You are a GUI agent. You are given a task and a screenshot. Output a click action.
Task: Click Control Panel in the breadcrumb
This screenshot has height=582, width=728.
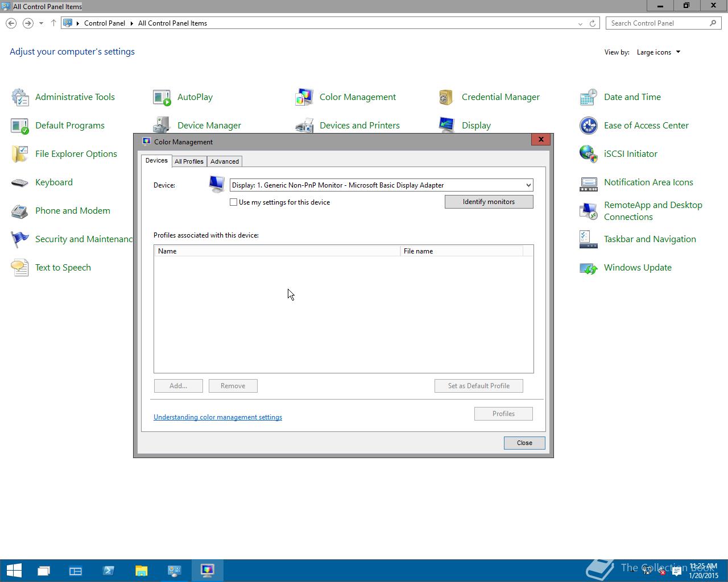point(105,23)
